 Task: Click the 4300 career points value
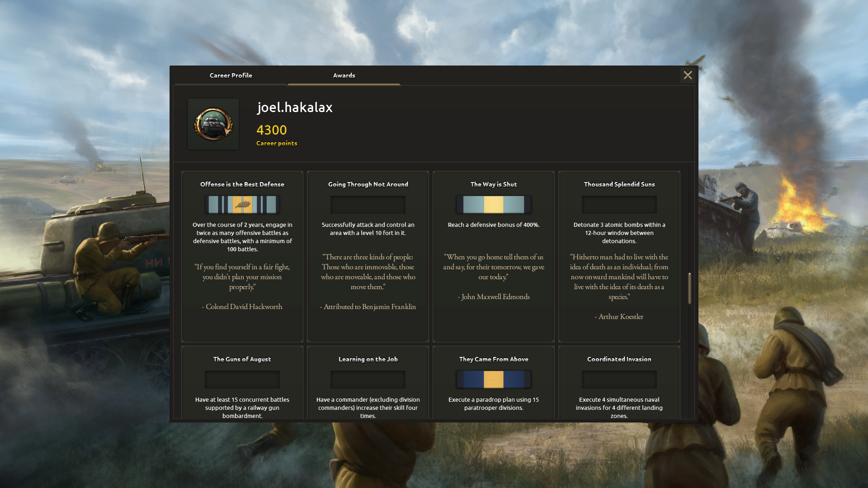coord(272,130)
